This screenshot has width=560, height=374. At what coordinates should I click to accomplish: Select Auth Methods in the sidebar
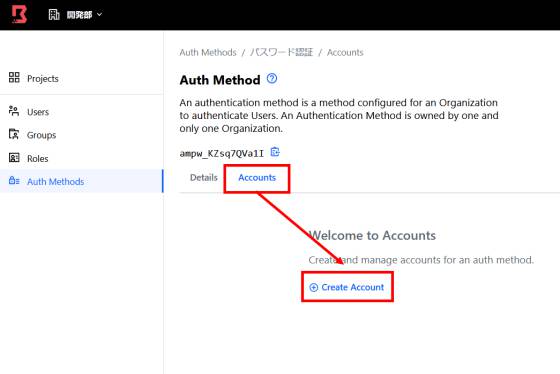point(81,181)
